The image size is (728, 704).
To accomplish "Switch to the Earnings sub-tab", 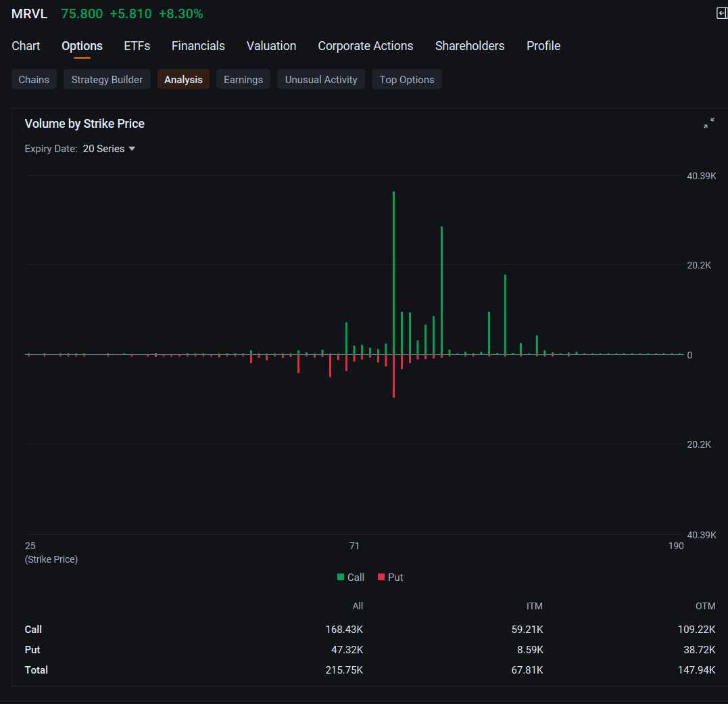I will [x=243, y=79].
